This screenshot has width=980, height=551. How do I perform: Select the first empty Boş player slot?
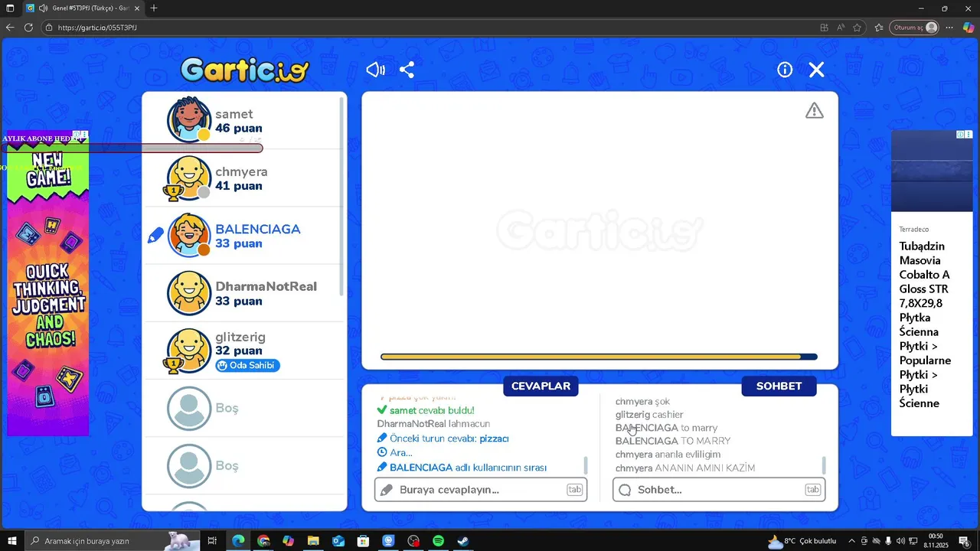tap(245, 408)
